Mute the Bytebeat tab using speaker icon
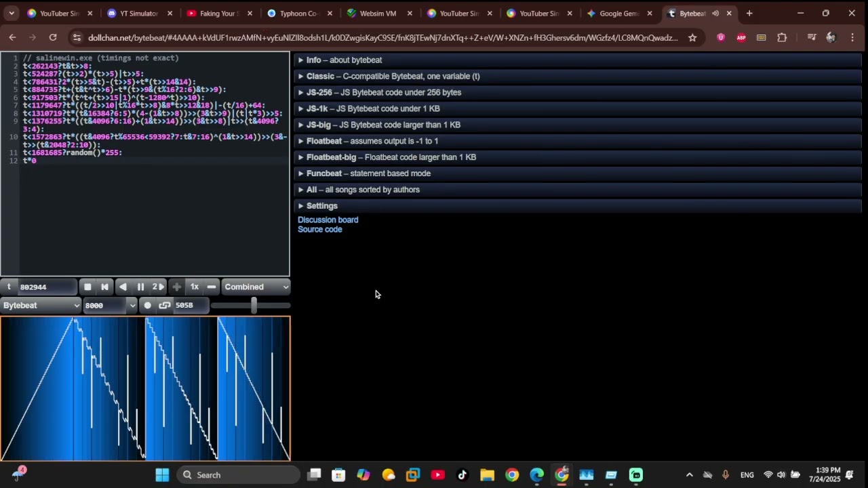This screenshot has height=488, width=868. coord(715,14)
